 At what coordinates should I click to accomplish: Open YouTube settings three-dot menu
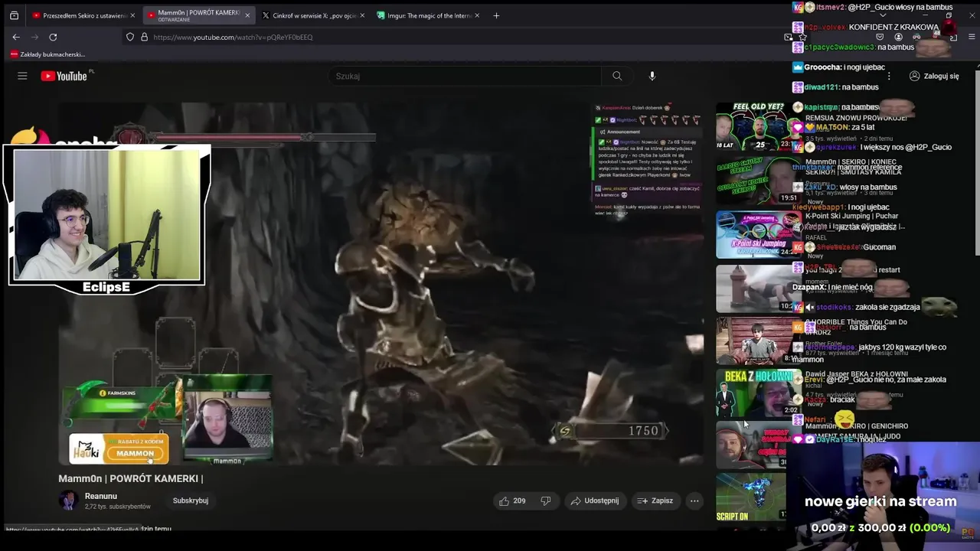coord(889,76)
